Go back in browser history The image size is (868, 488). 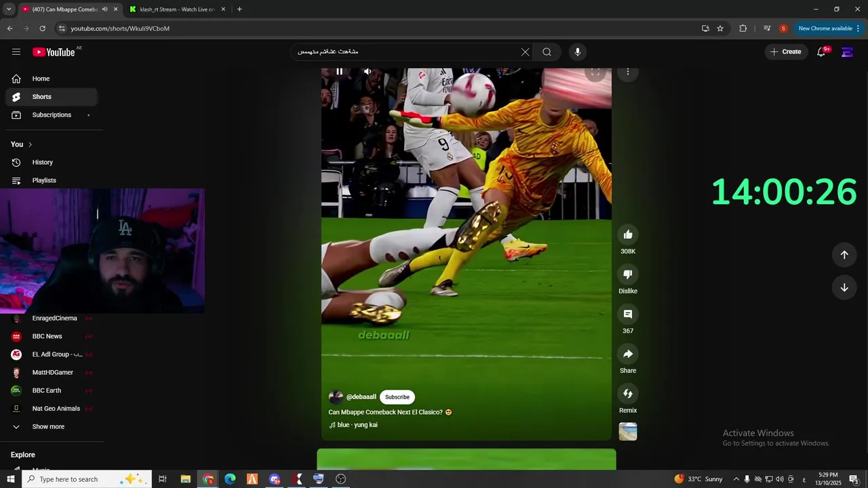click(x=9, y=28)
